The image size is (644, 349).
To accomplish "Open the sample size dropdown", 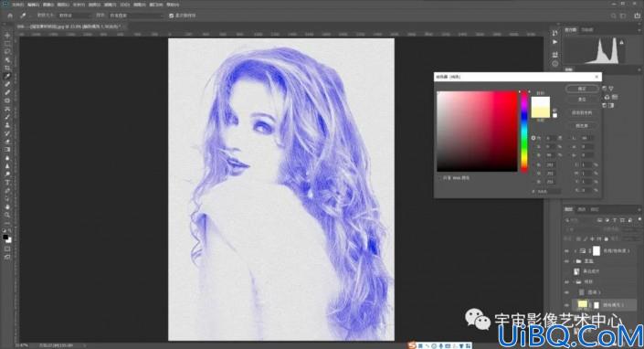I will 75,16.
